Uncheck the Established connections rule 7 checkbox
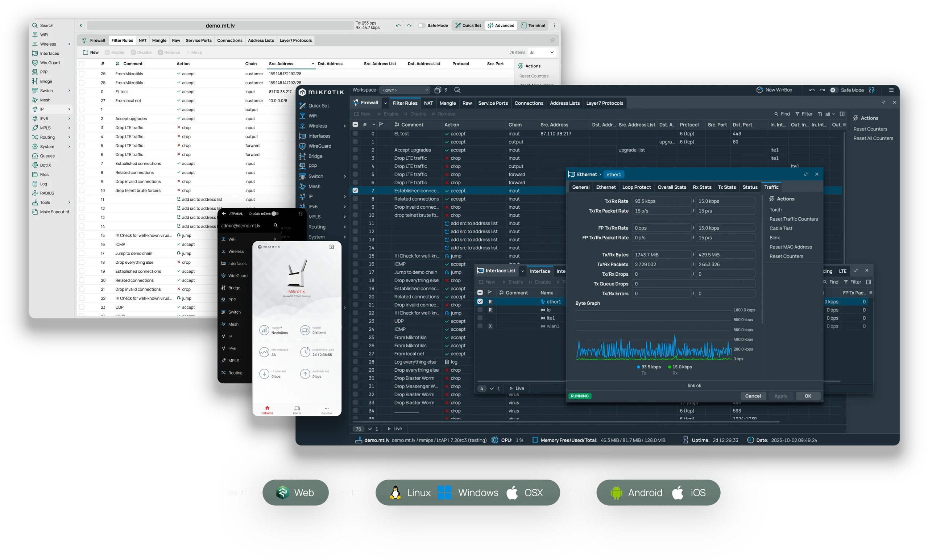Viewport: 928px width, 560px height. [x=355, y=191]
